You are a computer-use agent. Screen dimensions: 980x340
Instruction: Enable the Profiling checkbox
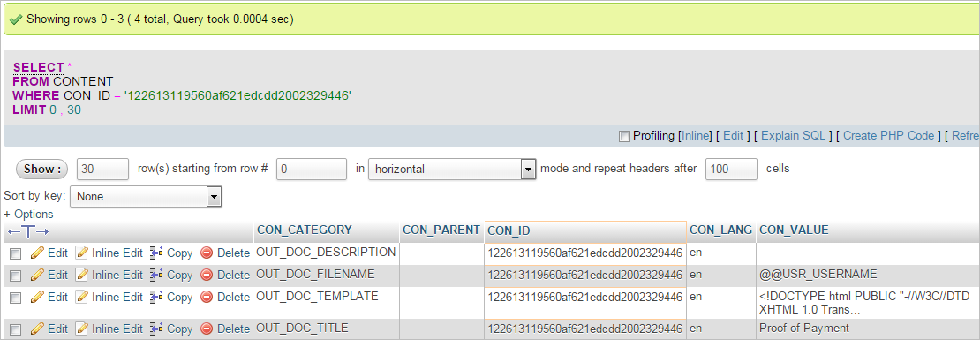tap(624, 136)
